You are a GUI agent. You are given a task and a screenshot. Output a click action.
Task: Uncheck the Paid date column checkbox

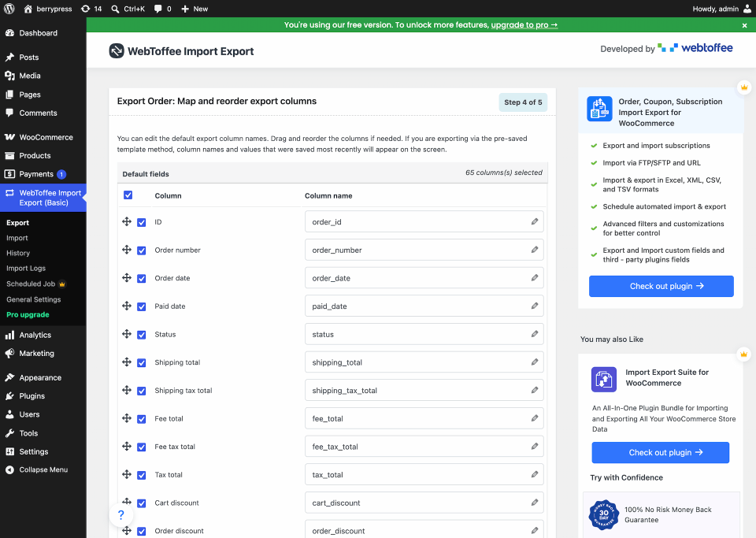(141, 306)
